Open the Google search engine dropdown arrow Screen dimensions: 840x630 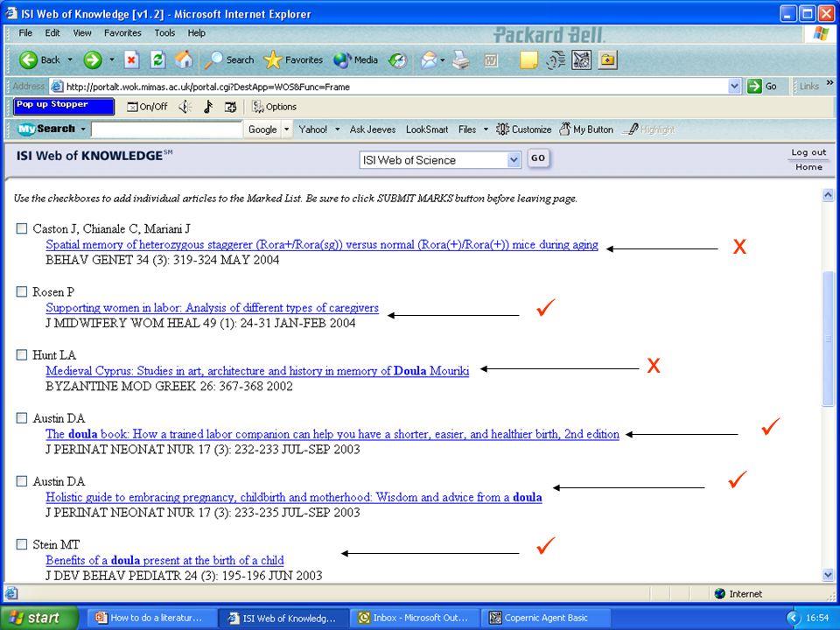tap(287, 129)
